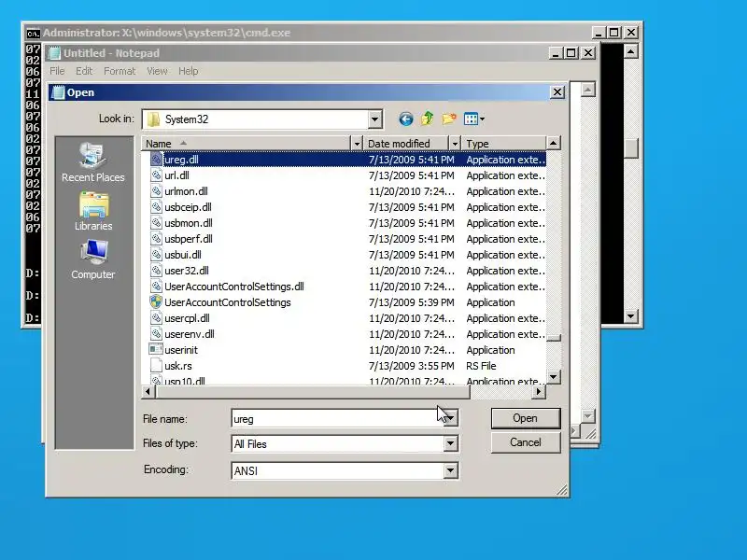Sort by Name column header
The width and height of the screenshot is (747, 560).
coord(246,144)
